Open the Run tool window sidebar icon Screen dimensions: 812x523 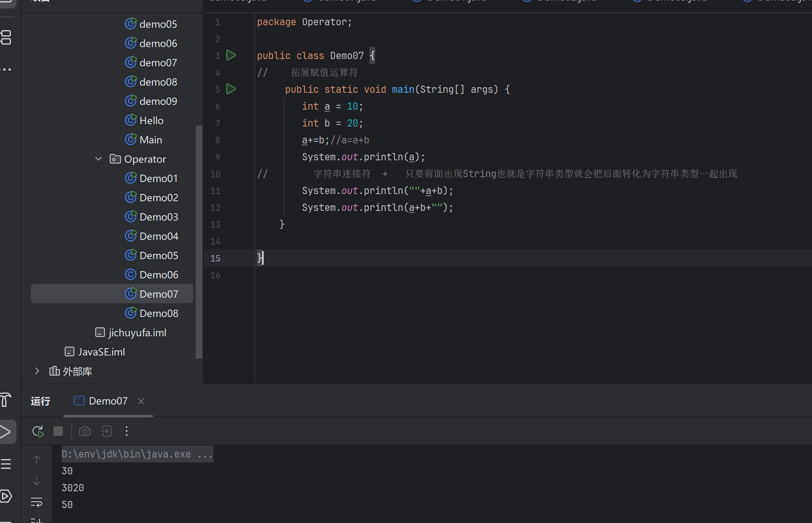(x=6, y=432)
